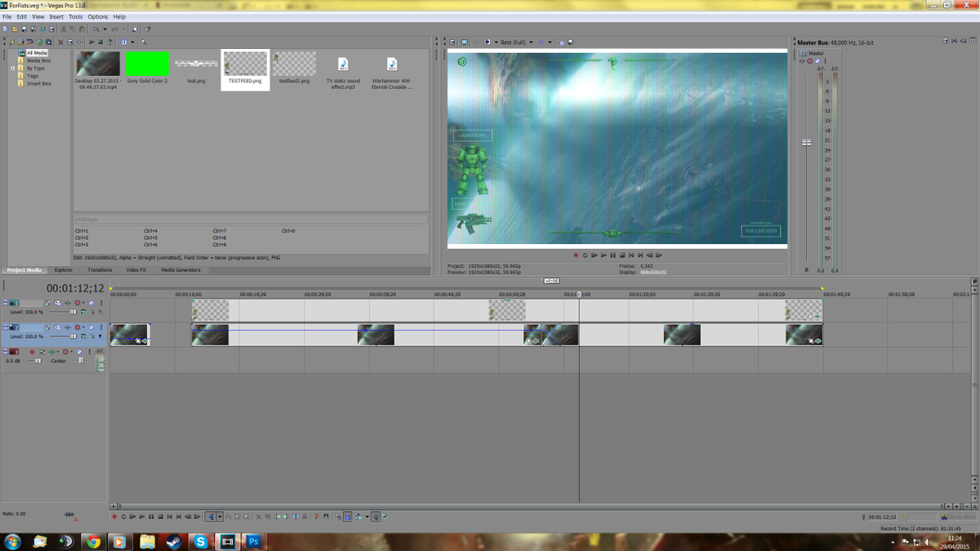This screenshot has width=980, height=551.
Task: Select the TV static sound effect.mp3 file
Action: tap(343, 72)
